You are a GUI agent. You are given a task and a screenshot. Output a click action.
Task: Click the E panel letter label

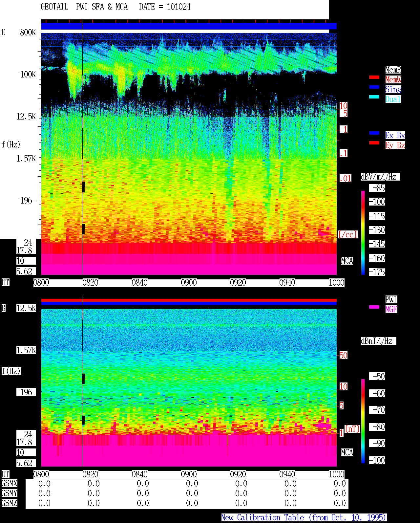pyautogui.click(x=3, y=32)
